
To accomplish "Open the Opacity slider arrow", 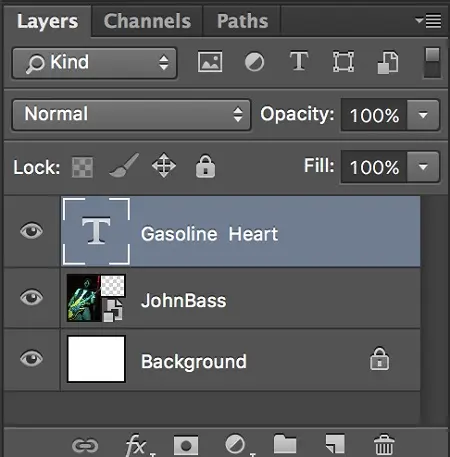I will pyautogui.click(x=423, y=115).
